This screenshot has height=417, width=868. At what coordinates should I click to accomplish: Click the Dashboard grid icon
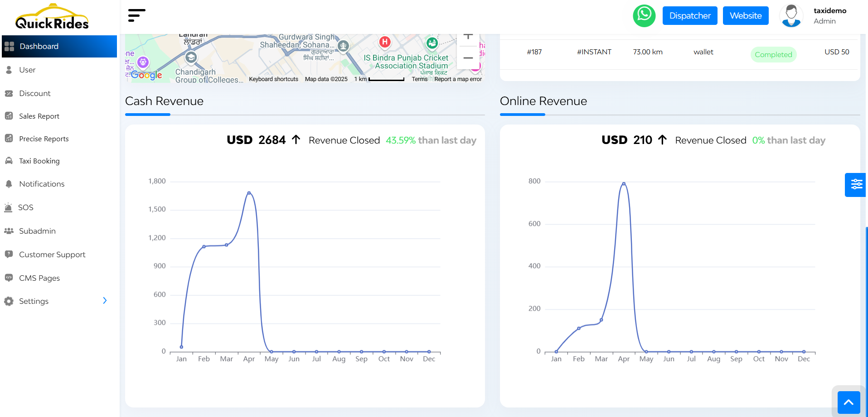9,46
